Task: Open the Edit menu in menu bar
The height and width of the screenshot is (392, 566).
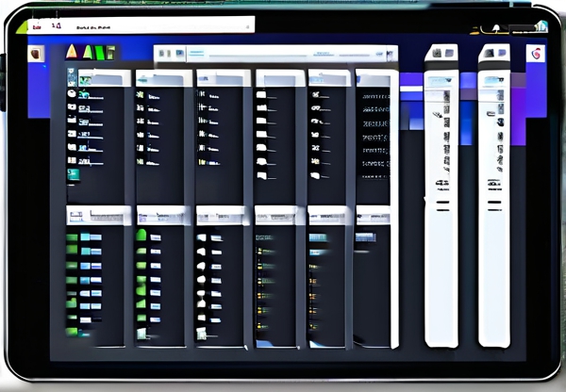Action: pyautogui.click(x=36, y=27)
